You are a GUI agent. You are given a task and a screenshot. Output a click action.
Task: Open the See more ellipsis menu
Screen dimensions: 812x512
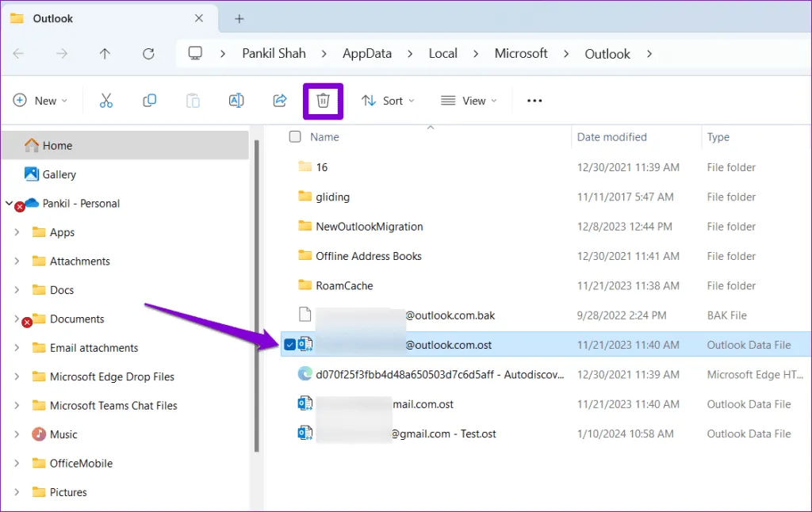534,101
